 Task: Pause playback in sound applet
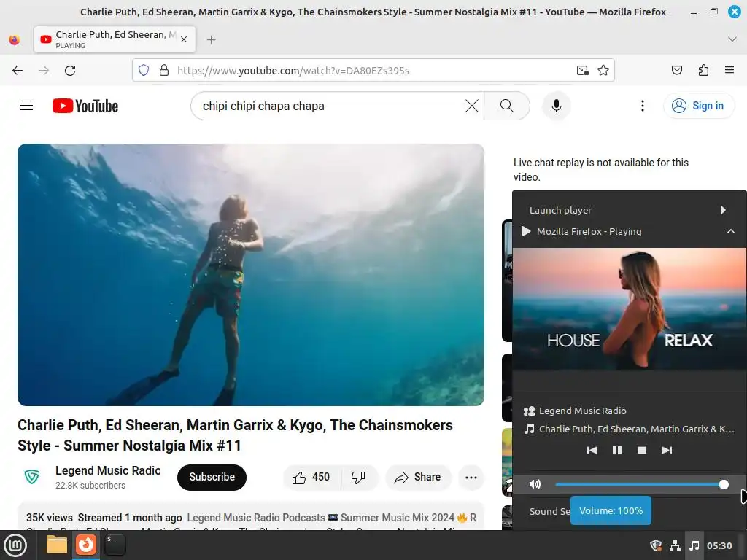617,450
